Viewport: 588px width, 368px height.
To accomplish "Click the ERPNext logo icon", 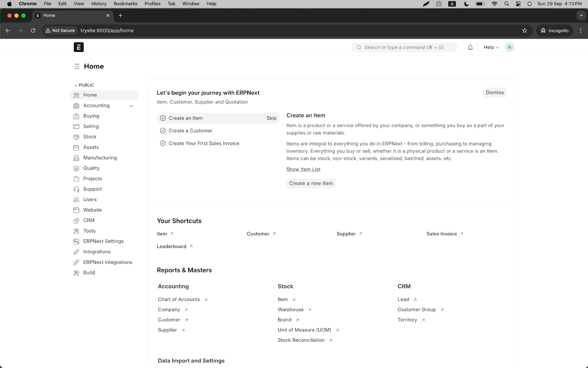I will (79, 47).
